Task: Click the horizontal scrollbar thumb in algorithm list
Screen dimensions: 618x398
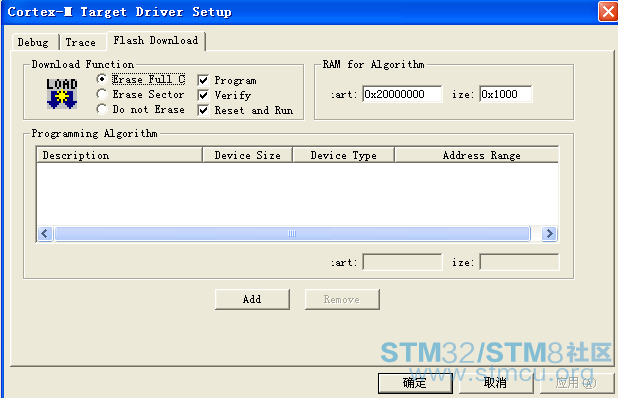Action: [292, 234]
